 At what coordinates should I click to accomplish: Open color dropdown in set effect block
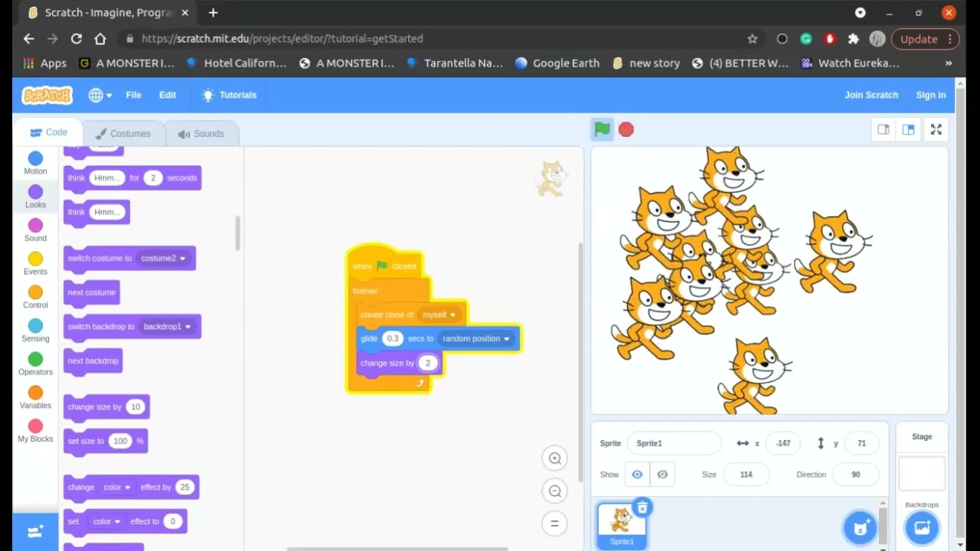coord(106,521)
